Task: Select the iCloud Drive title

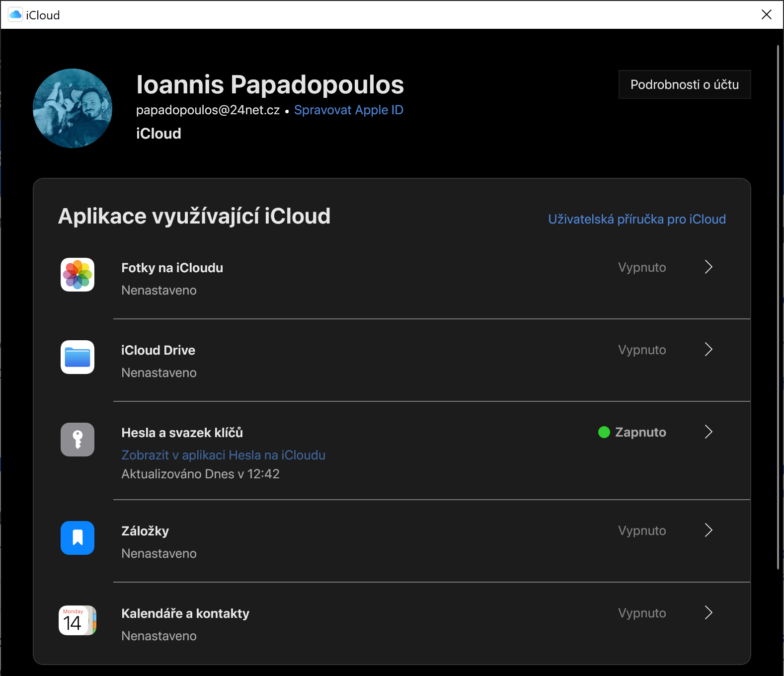Action: [x=158, y=350]
